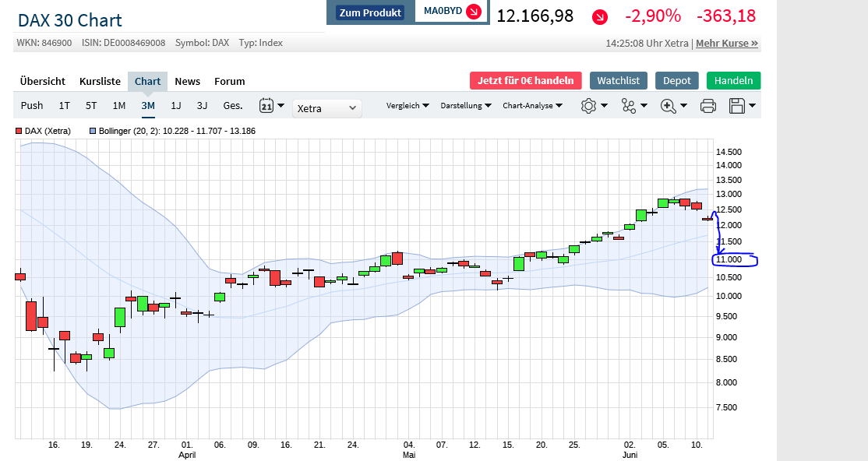Open the Forum tab
This screenshot has width=868, height=461.
coord(229,81)
